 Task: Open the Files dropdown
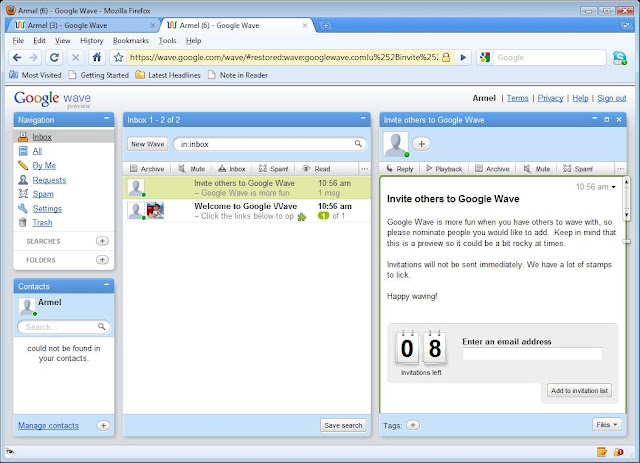point(607,425)
